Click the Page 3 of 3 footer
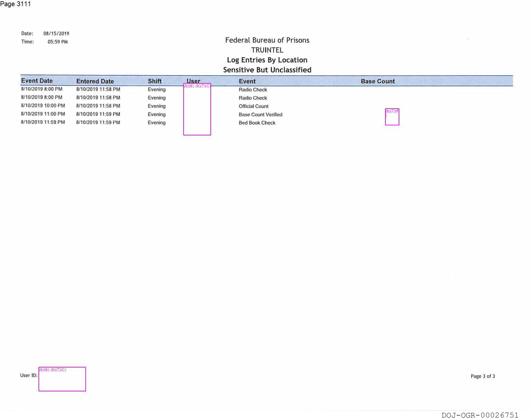Screen dimensions: 531x420 click(x=483, y=376)
